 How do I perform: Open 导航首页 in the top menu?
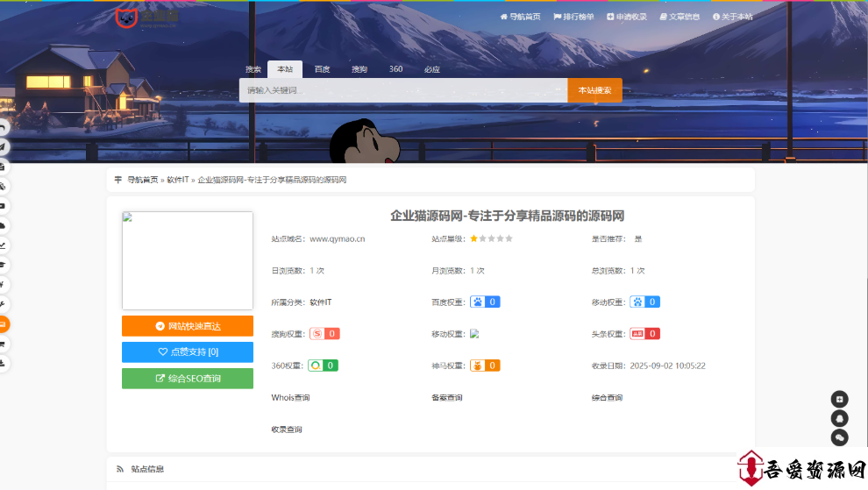click(x=520, y=17)
